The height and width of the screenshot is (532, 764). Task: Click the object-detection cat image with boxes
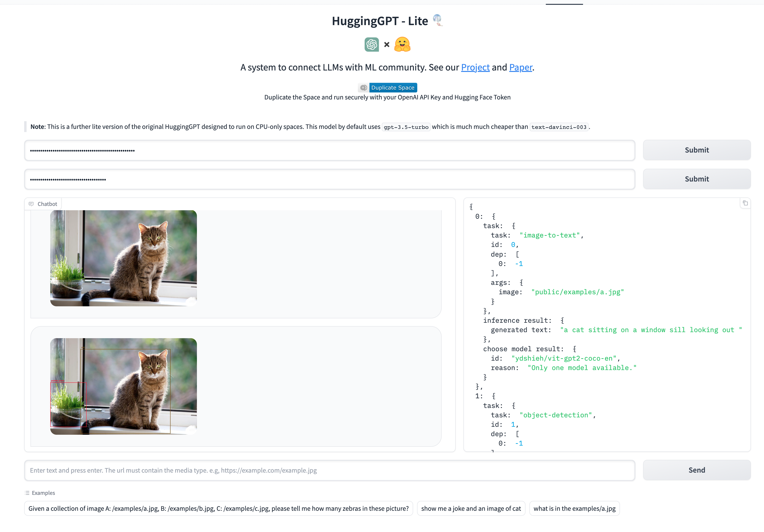(123, 386)
